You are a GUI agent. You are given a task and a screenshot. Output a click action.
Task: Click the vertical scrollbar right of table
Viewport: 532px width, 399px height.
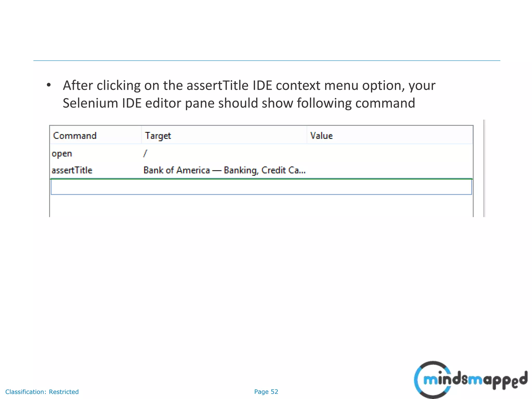tap(484, 168)
